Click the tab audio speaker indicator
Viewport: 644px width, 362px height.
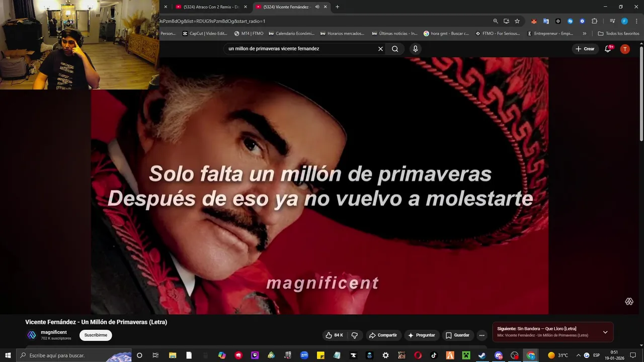317,7
